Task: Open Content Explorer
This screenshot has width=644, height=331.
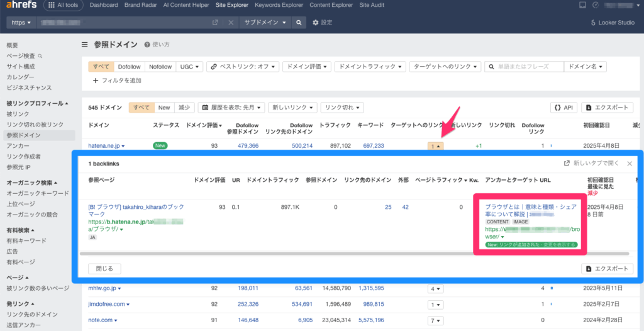Action: click(x=331, y=5)
